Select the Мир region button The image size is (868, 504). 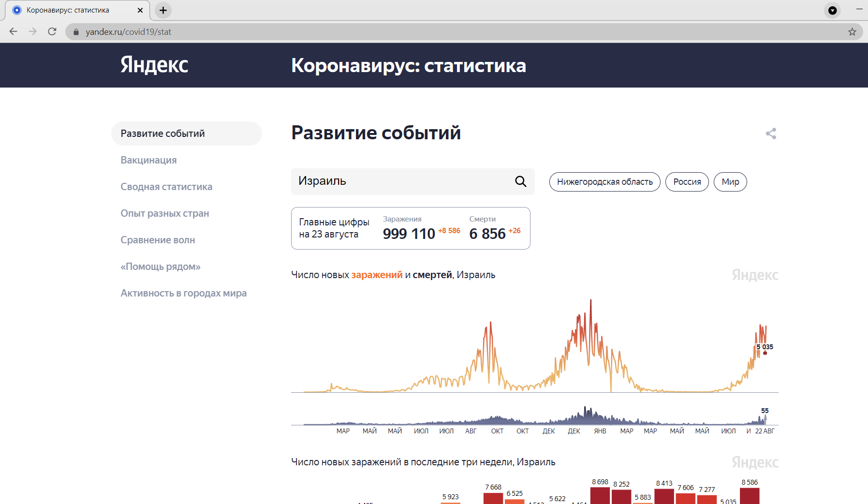click(730, 182)
